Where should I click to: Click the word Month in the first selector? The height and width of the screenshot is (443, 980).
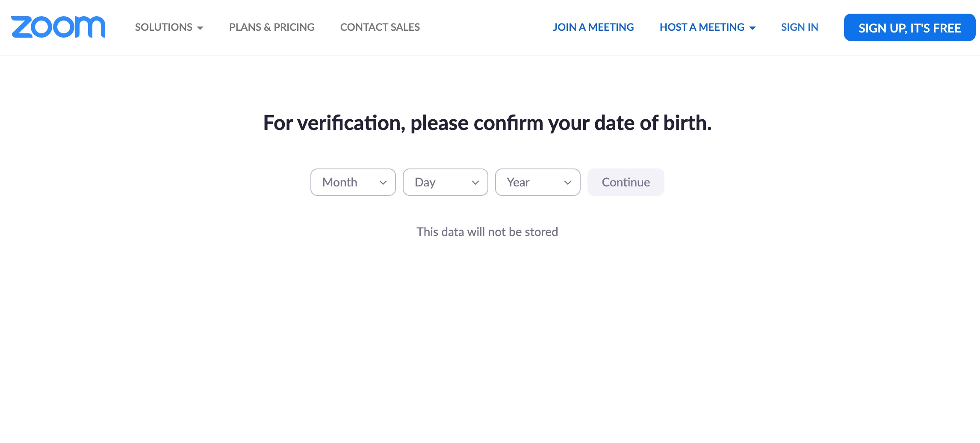pyautogui.click(x=340, y=182)
